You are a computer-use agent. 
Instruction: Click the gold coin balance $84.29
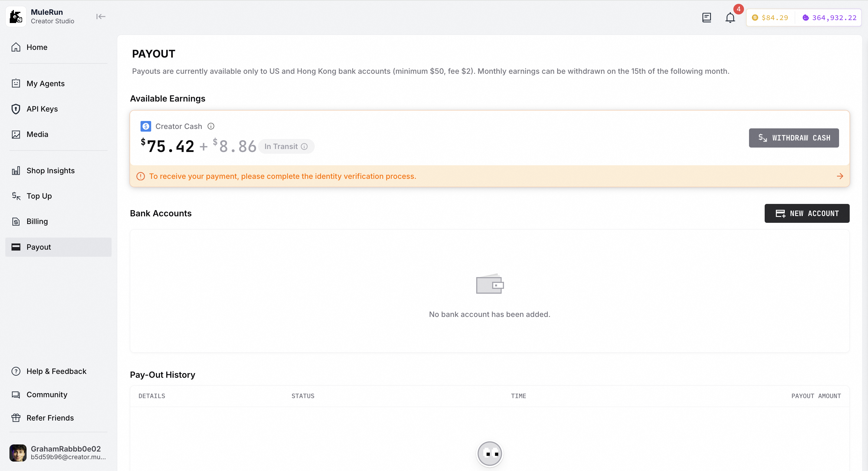coord(770,17)
